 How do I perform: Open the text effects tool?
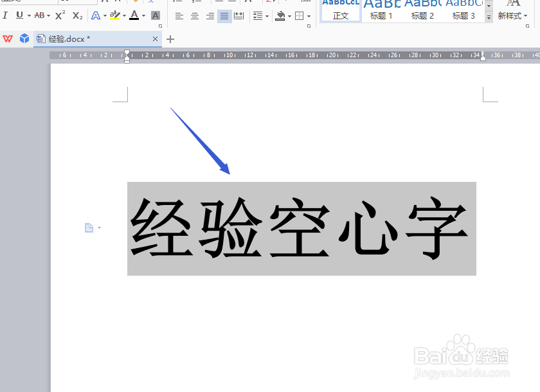(x=95, y=15)
